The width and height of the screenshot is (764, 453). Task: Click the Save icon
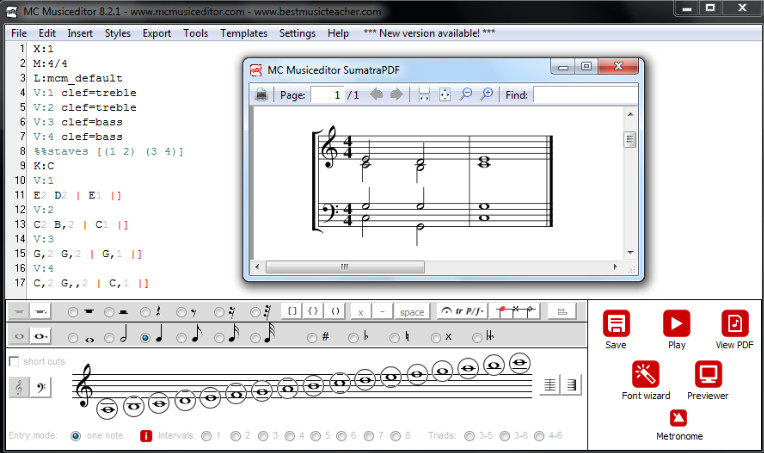click(616, 323)
